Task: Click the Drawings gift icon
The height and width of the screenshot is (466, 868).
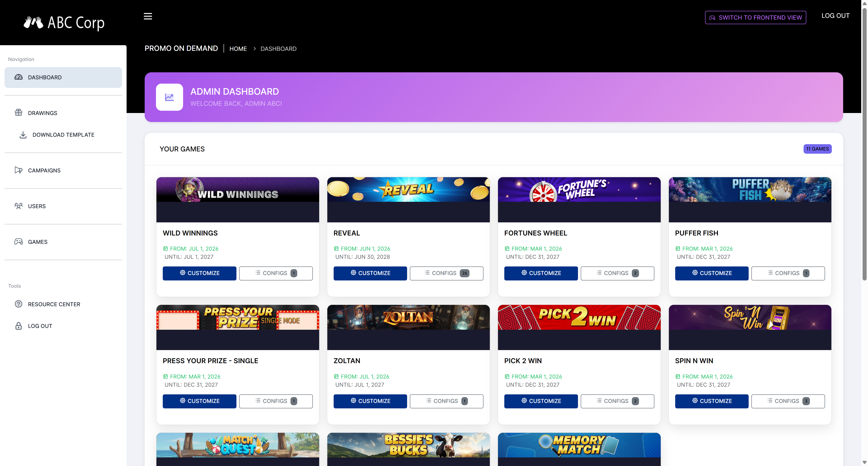Action: point(19,113)
